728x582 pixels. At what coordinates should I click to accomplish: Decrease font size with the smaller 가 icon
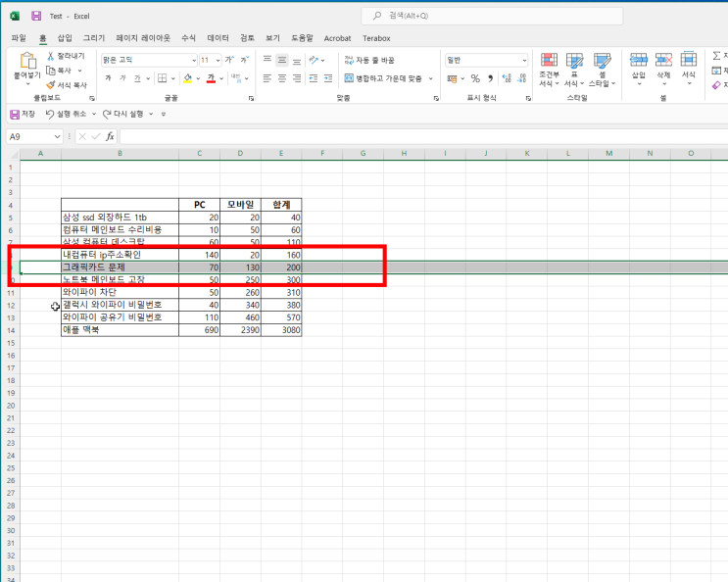click(244, 60)
